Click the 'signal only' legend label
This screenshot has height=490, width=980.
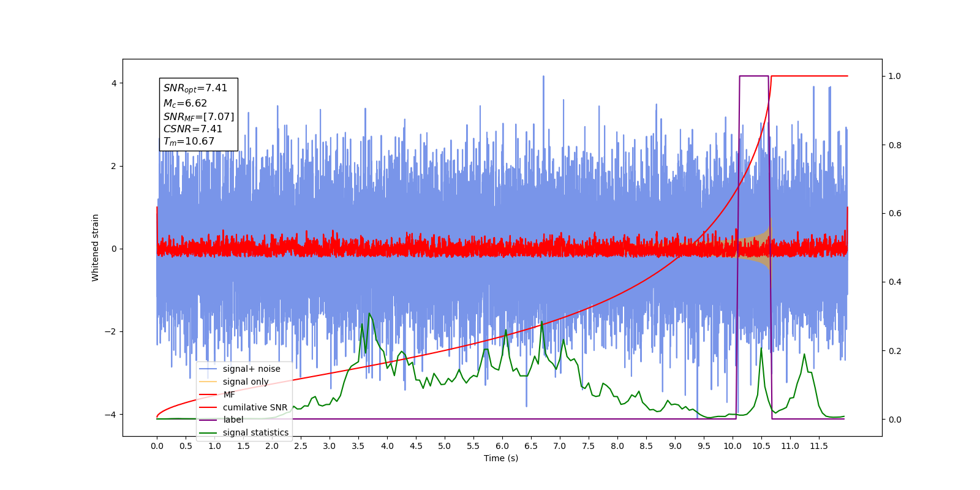tap(246, 382)
